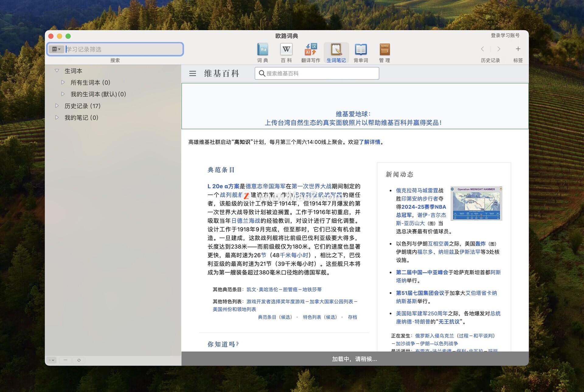Open the L 20e α方案 article link
The width and height of the screenshot is (584, 392).
tap(224, 186)
